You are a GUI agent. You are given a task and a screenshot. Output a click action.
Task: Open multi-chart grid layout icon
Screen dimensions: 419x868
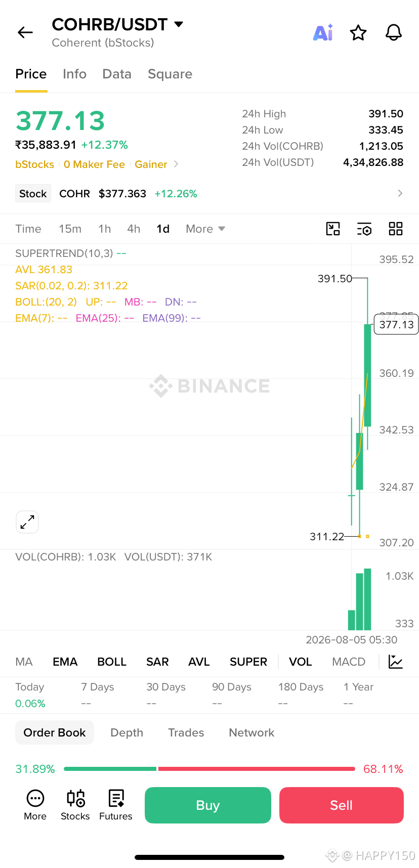point(396,229)
